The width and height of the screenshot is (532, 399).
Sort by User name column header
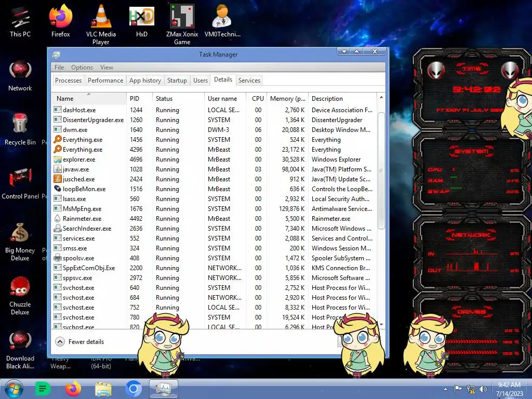(225, 98)
